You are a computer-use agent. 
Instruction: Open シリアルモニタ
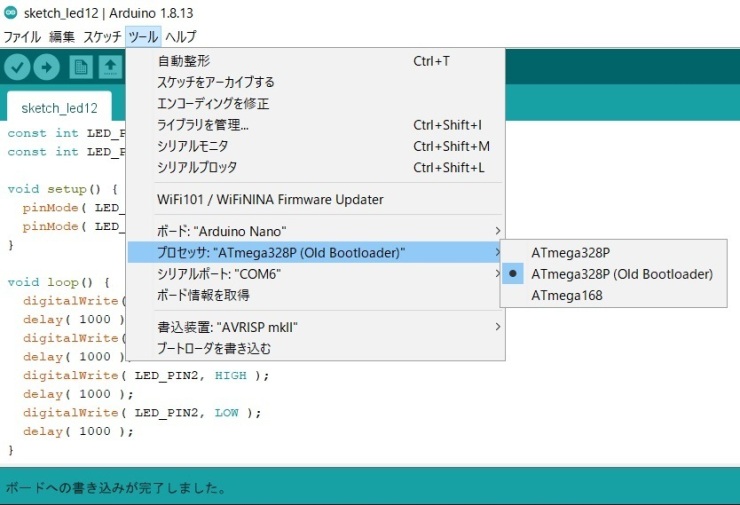pyautogui.click(x=316, y=146)
